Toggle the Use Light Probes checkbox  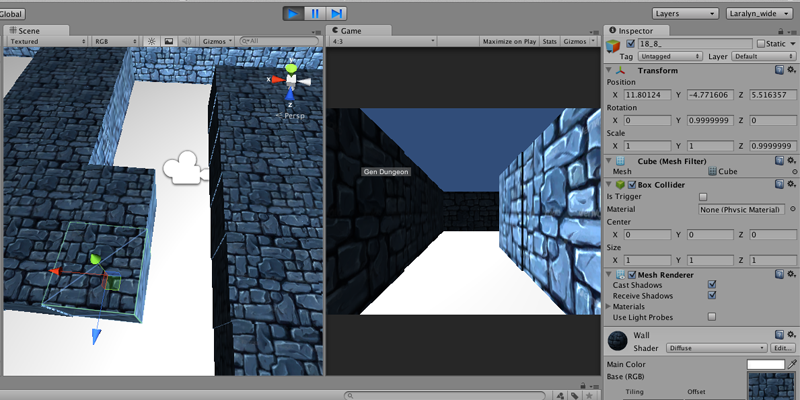[x=712, y=316]
